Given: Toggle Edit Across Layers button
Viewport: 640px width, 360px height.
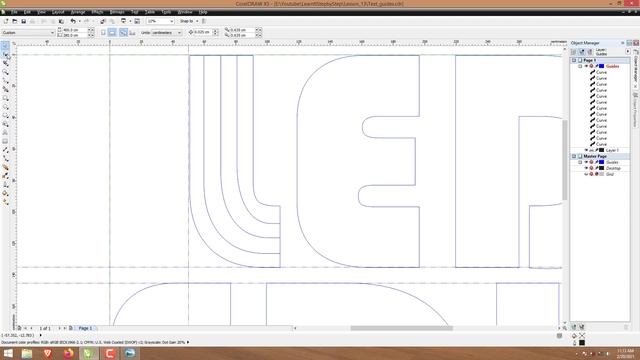Looking at the screenshot, I should click(x=582, y=52).
